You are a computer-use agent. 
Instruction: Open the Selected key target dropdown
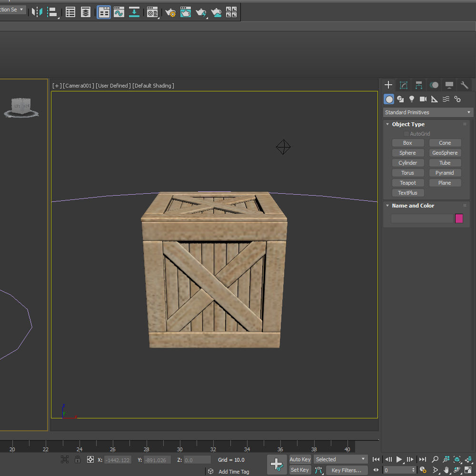pos(340,459)
